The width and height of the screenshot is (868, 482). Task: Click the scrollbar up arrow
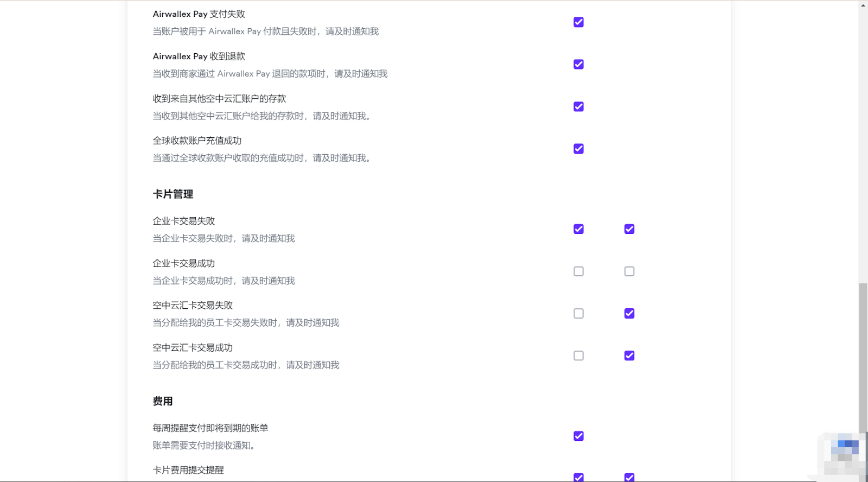[x=863, y=5]
